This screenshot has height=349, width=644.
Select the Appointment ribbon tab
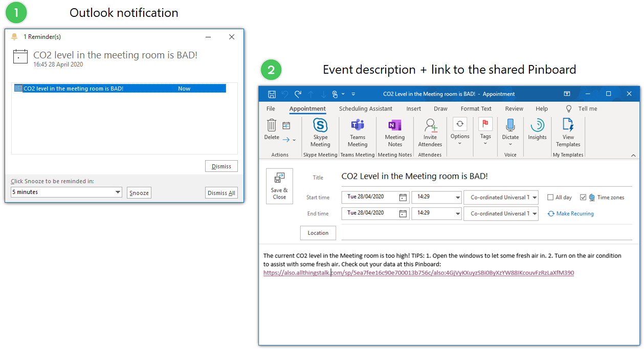pyautogui.click(x=307, y=109)
